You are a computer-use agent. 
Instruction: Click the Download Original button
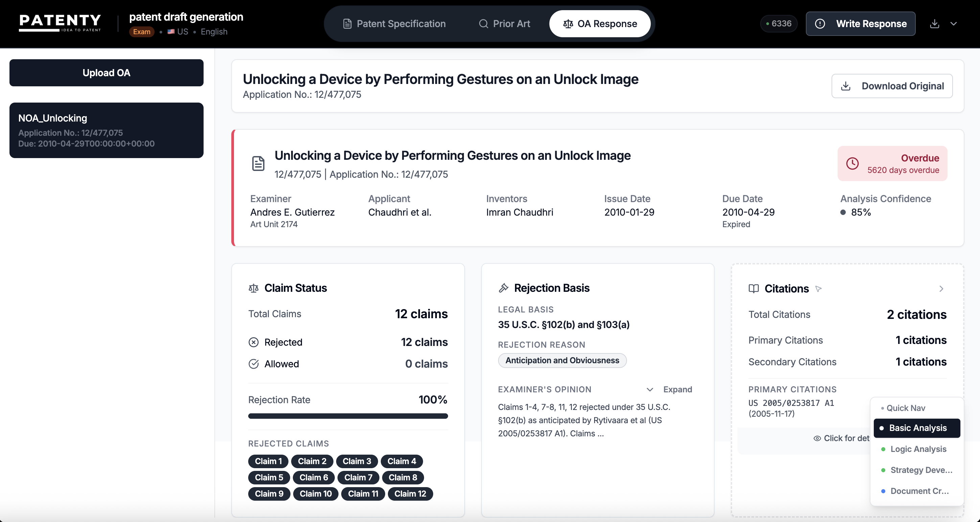pyautogui.click(x=892, y=86)
